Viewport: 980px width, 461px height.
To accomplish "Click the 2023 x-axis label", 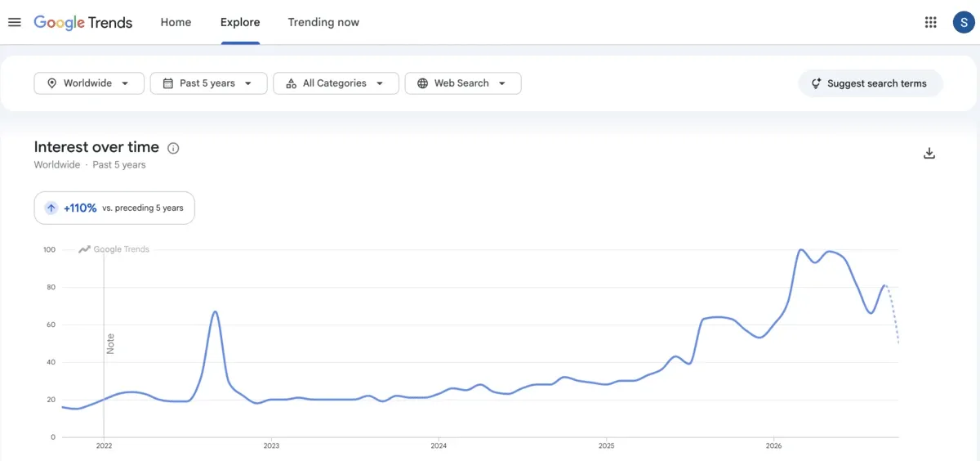I will pyautogui.click(x=271, y=446).
